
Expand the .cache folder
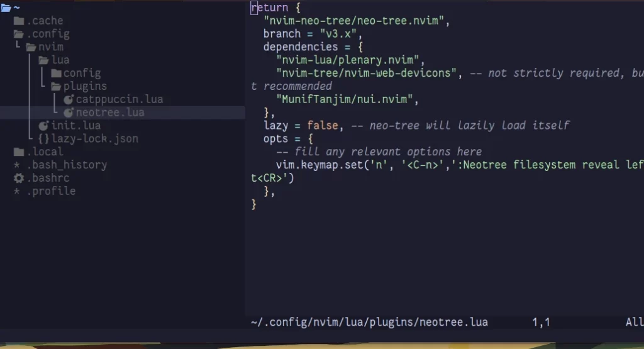[45, 21]
